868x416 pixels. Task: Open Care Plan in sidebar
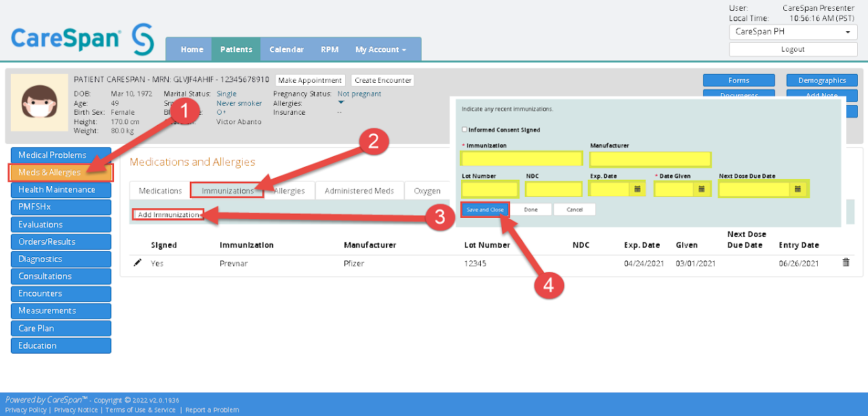pyautogui.click(x=61, y=328)
